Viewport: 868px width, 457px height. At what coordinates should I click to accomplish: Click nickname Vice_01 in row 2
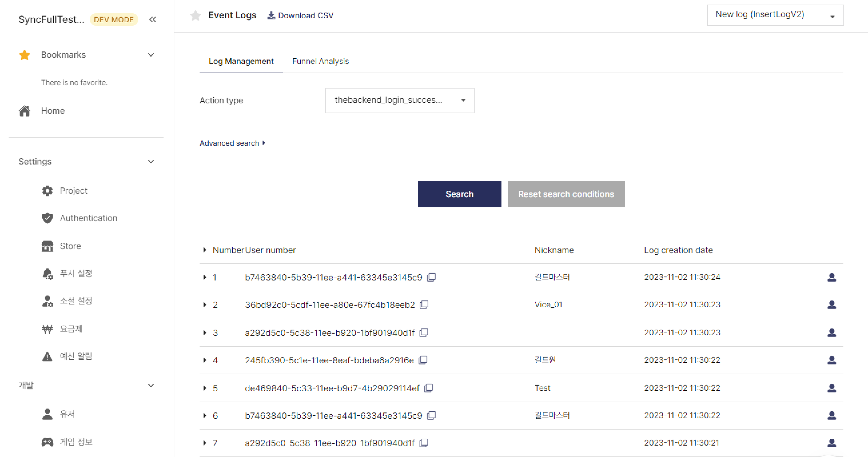pyautogui.click(x=548, y=304)
